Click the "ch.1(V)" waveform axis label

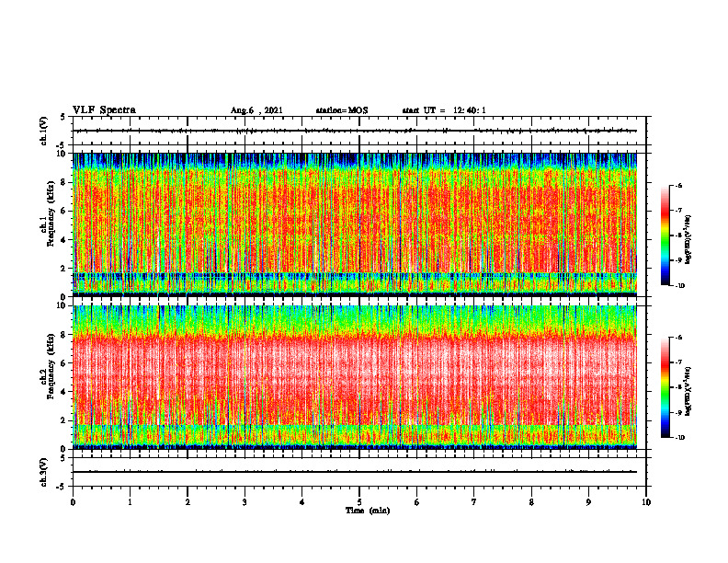pyautogui.click(x=44, y=131)
